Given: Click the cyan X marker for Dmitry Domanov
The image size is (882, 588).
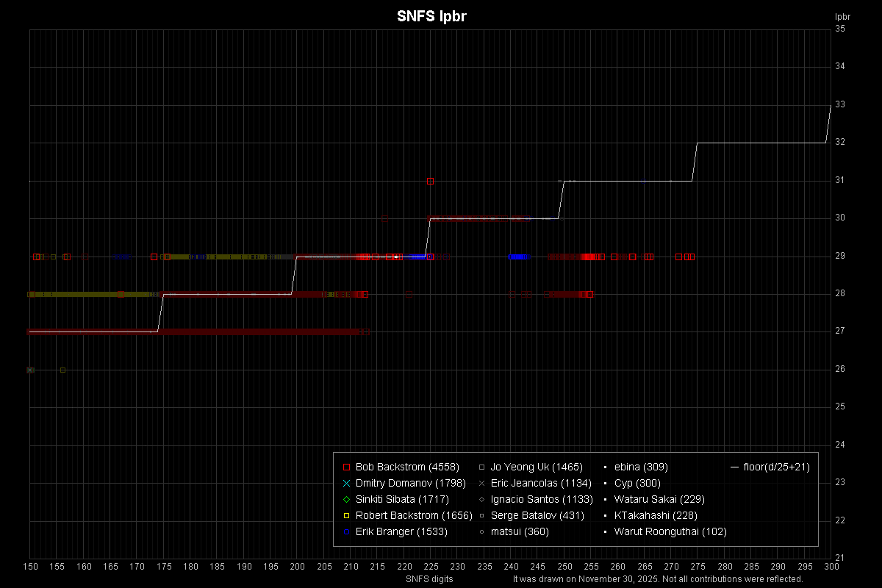Looking at the screenshot, I should 347,483.
